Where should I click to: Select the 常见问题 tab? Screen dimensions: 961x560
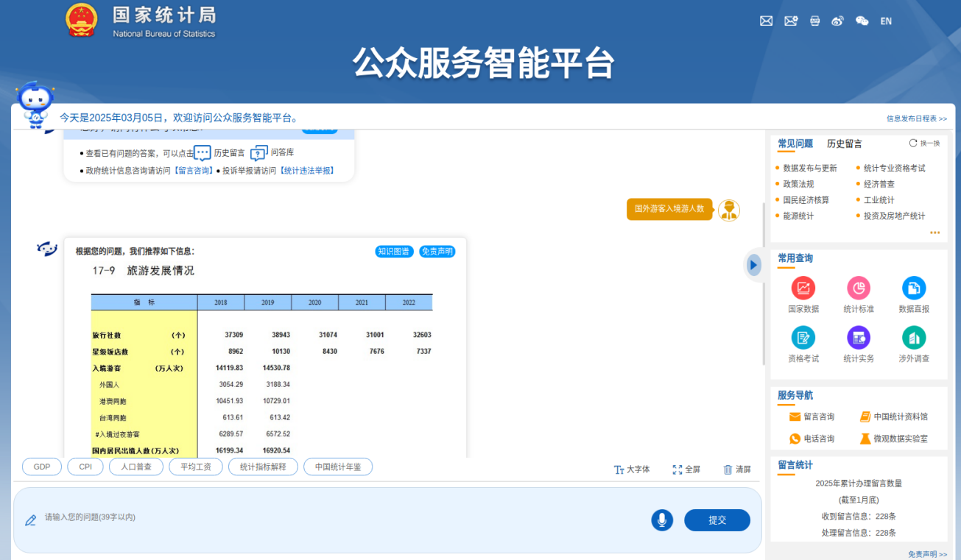pos(795,143)
